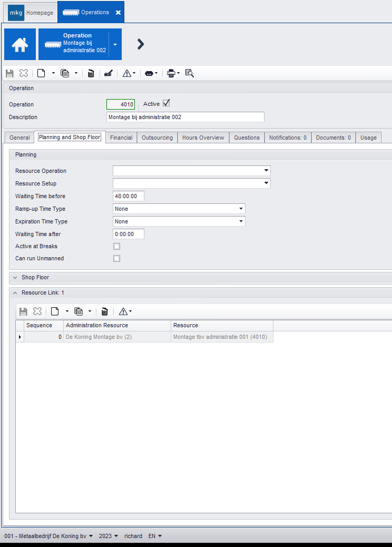Click the Save icon in Resource Link toolbar

(23, 311)
